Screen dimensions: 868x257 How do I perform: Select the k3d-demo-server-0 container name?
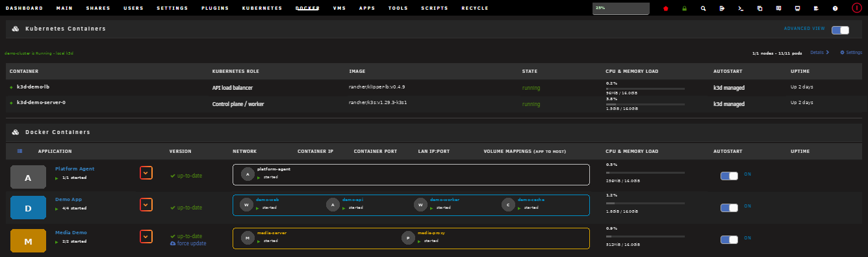click(41, 103)
